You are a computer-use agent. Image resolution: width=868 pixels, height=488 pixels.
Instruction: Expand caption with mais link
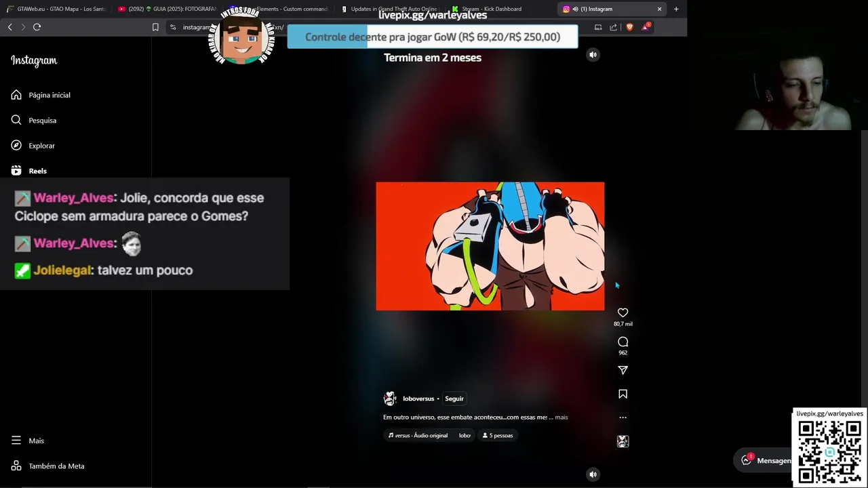pyautogui.click(x=561, y=418)
